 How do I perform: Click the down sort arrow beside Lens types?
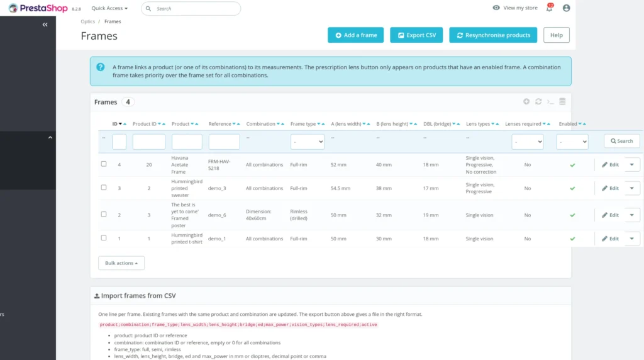tap(493, 124)
